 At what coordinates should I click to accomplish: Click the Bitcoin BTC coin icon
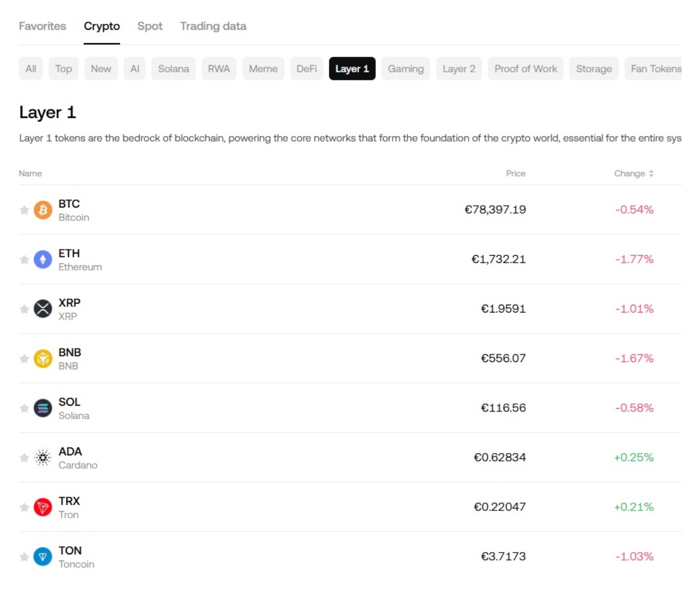(42, 210)
